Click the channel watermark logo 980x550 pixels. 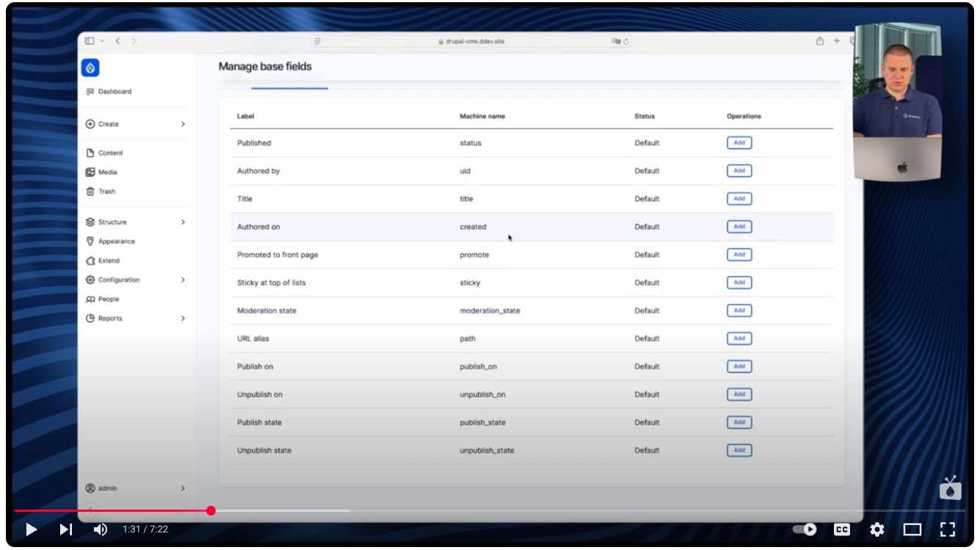pos(950,488)
